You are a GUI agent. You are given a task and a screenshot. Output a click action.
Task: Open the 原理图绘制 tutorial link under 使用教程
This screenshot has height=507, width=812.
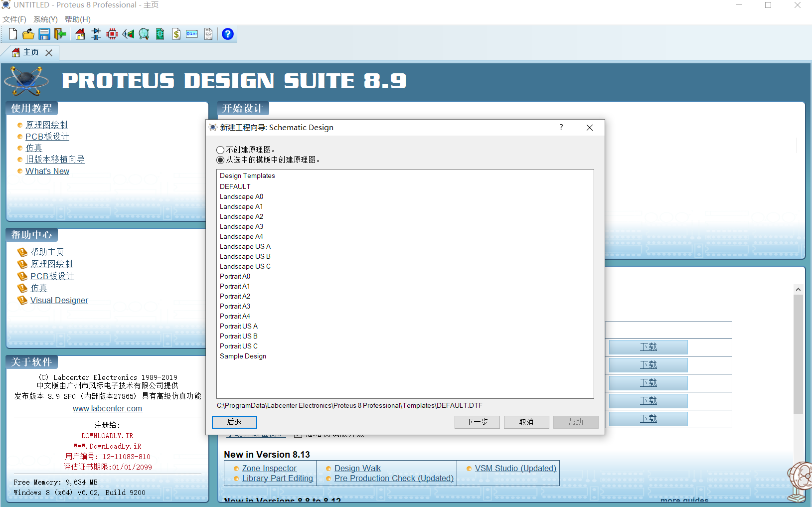tap(46, 125)
